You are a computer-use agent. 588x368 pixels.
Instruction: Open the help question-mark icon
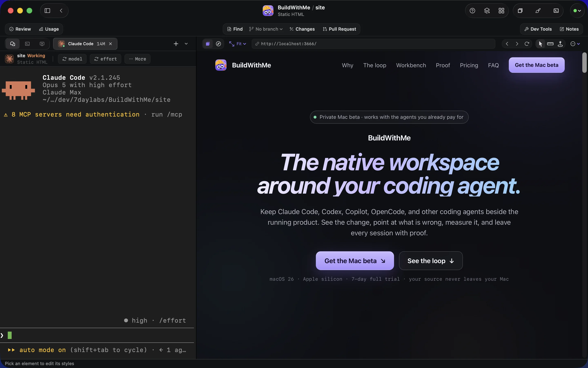point(472,10)
